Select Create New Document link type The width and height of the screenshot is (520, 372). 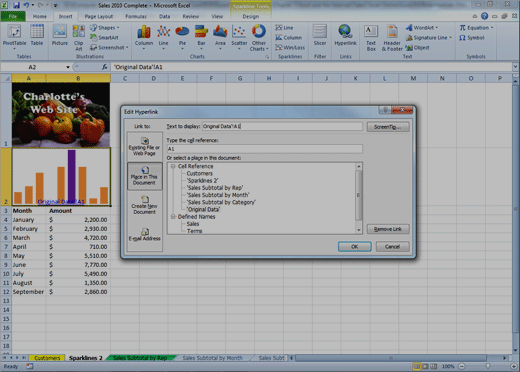click(x=145, y=205)
